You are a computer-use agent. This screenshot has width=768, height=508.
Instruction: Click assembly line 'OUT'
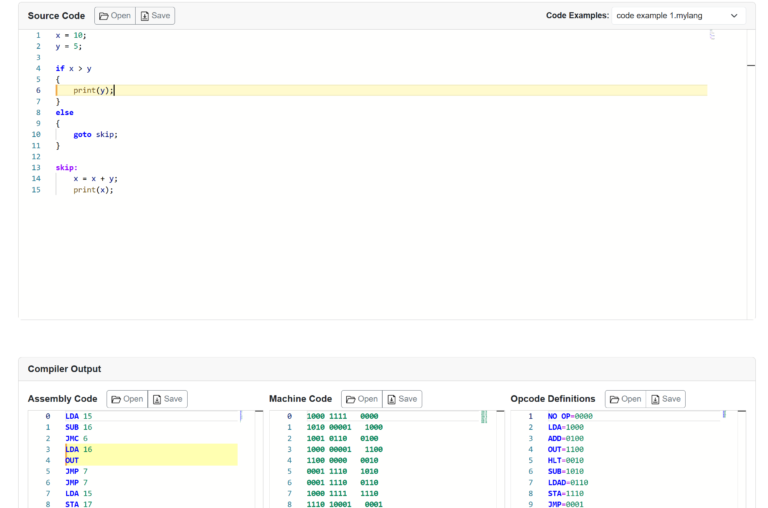(x=72, y=460)
